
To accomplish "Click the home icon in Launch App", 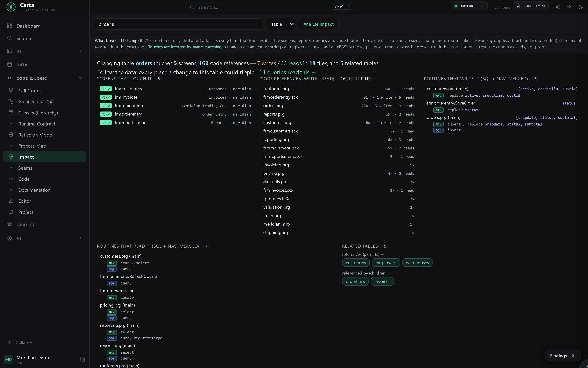I will 519,6.
